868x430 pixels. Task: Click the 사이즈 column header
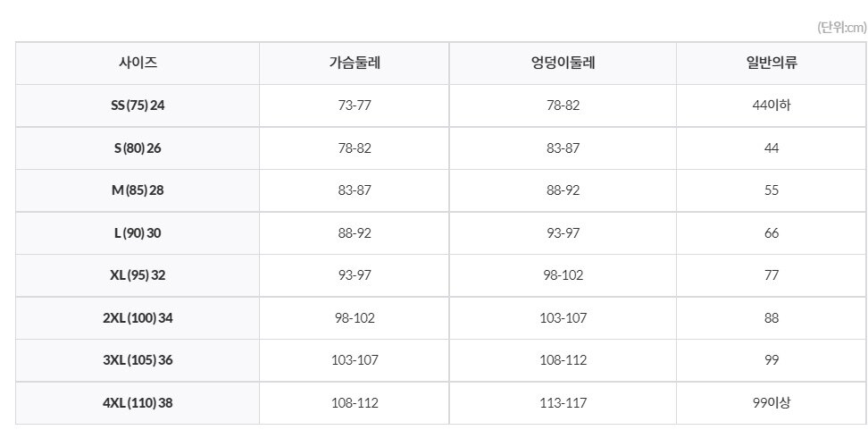[x=138, y=63]
